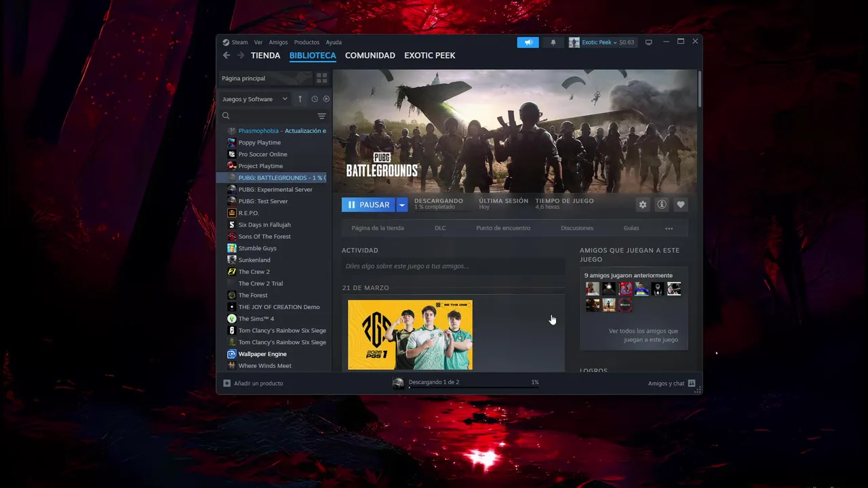Select Stumble Guys icon in library
This screenshot has width=868, height=488.
[232, 248]
